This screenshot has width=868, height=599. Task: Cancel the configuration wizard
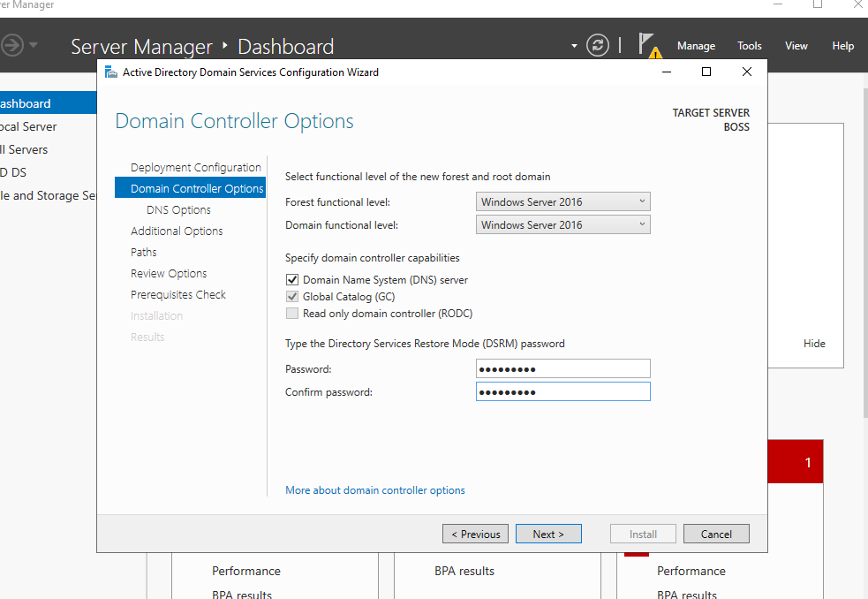[716, 534]
